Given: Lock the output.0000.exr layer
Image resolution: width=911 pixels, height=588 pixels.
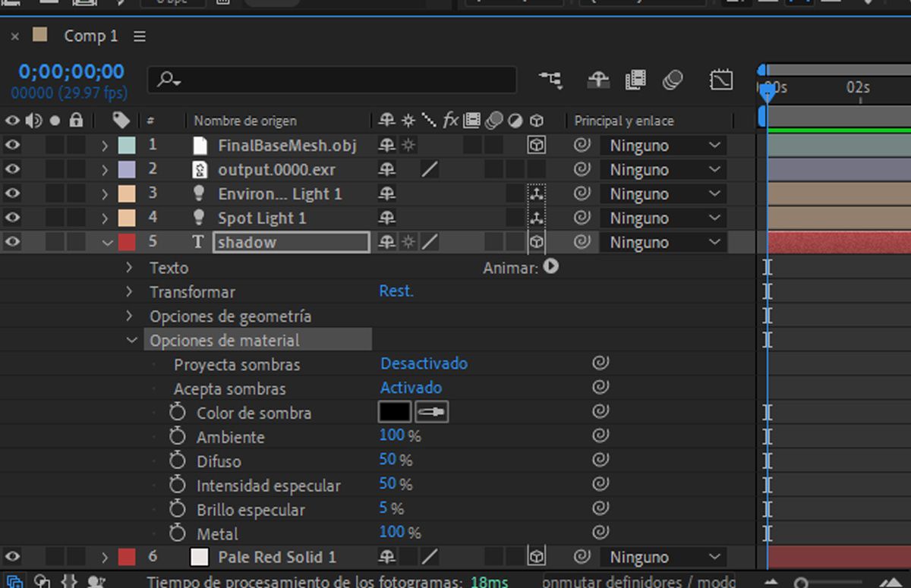Looking at the screenshot, I should [x=75, y=169].
